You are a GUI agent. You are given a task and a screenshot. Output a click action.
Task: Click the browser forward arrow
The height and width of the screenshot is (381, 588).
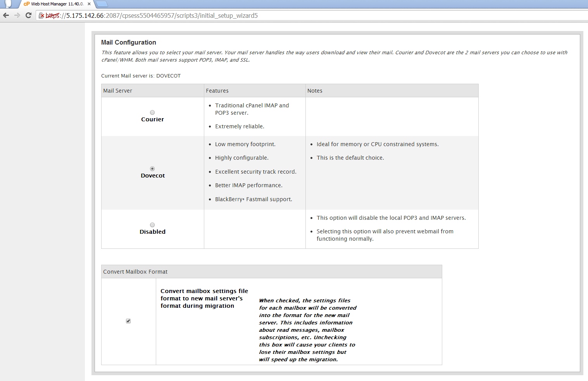pyautogui.click(x=17, y=16)
